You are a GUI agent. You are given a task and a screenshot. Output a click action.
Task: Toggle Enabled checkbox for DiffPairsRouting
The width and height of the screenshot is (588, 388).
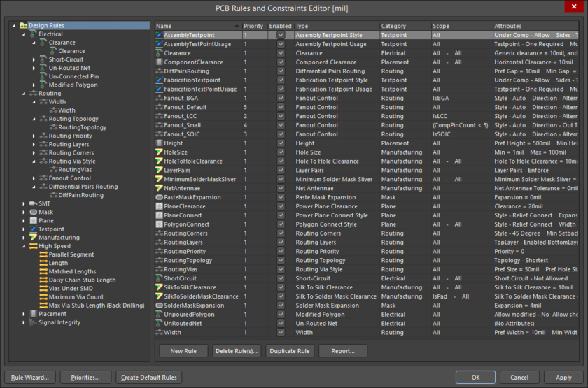[x=281, y=71]
